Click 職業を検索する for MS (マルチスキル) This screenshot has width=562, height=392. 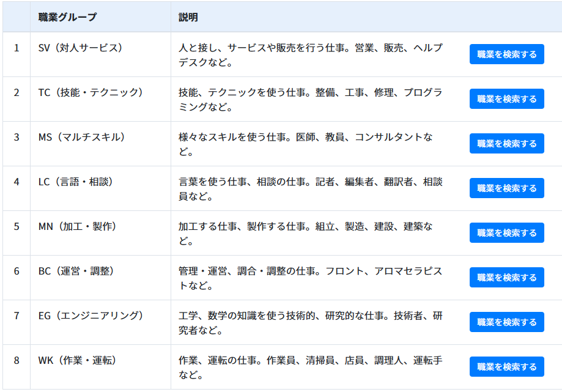point(506,143)
